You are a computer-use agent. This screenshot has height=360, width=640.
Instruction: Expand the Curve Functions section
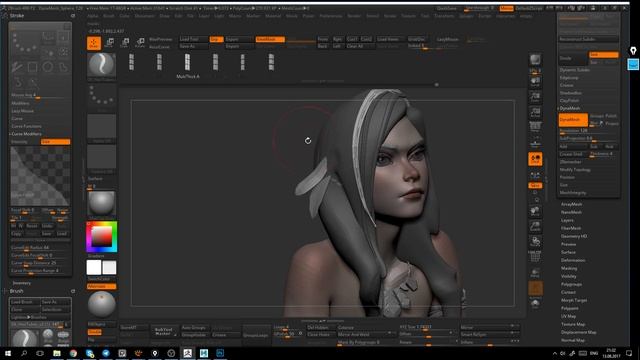point(26,127)
